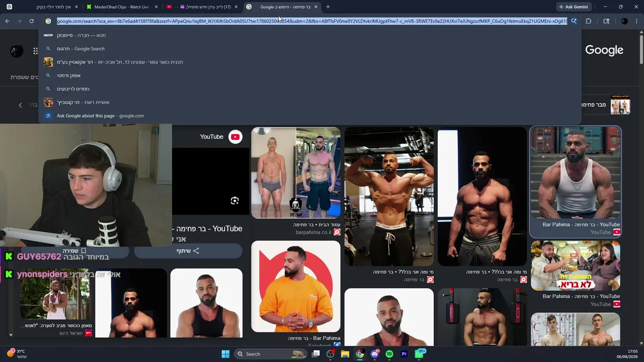The height and width of the screenshot is (362, 644).
Task: Go back with the browser back arrow
Action: coord(8,21)
